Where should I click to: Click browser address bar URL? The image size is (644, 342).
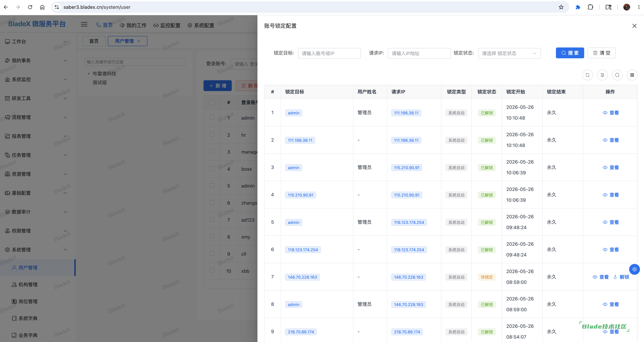(x=97, y=7)
